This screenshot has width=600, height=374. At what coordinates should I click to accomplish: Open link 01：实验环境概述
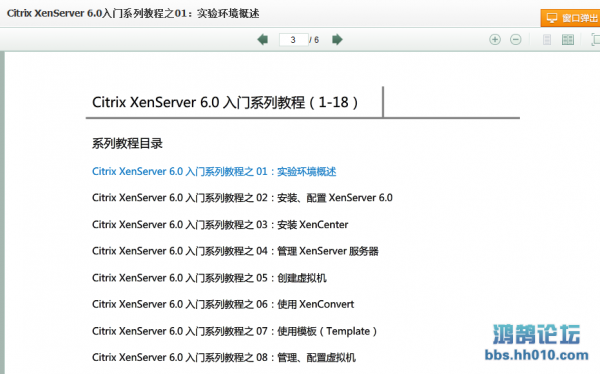214,171
